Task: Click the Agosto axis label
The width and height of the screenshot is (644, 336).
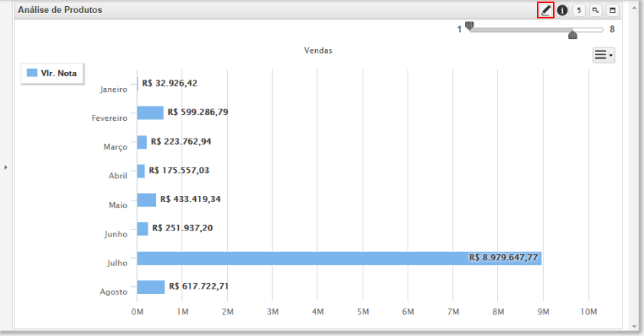Action: [114, 292]
